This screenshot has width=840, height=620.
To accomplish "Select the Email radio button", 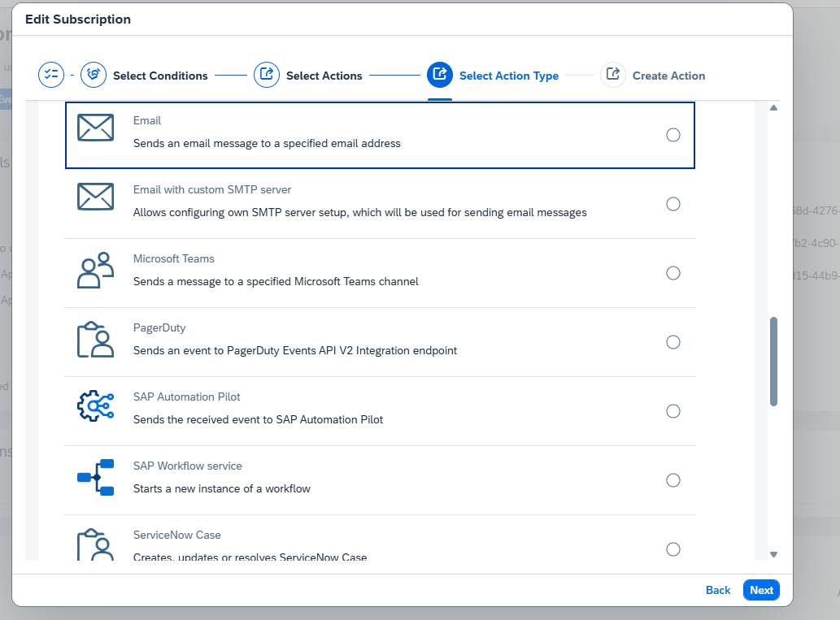I will (x=673, y=135).
